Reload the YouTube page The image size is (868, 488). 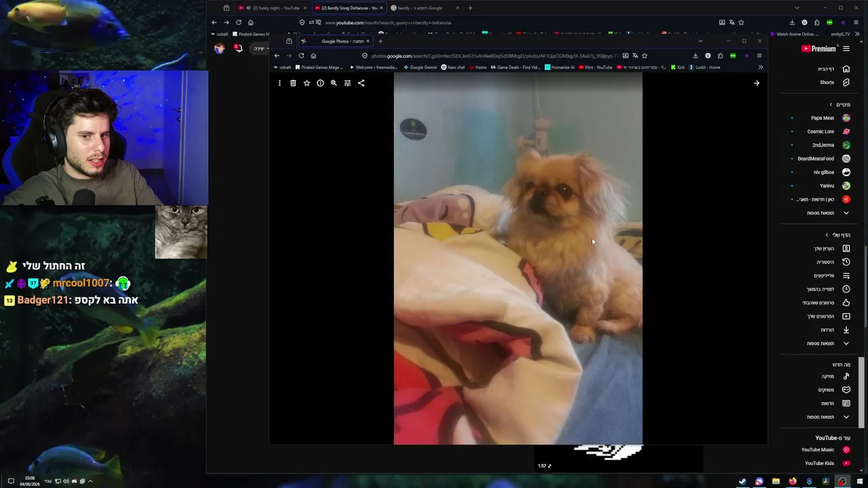point(238,22)
